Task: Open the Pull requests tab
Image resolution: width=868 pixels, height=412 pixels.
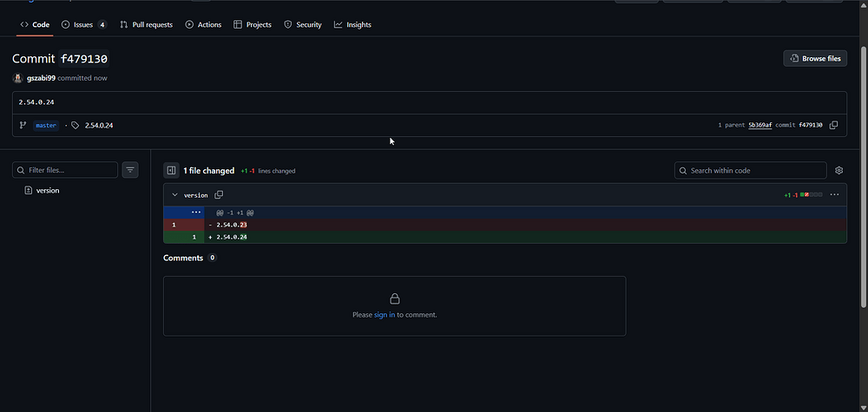Action: click(x=146, y=25)
